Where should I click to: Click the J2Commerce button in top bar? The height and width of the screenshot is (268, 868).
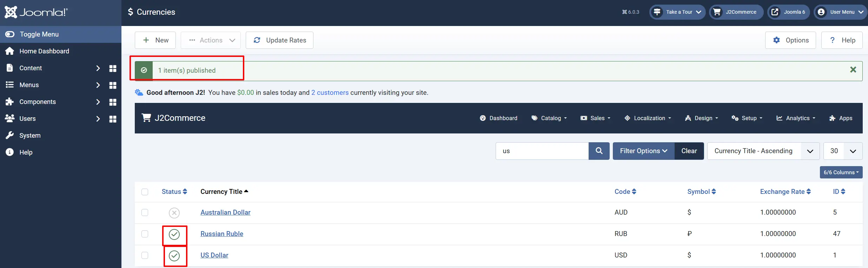click(736, 12)
